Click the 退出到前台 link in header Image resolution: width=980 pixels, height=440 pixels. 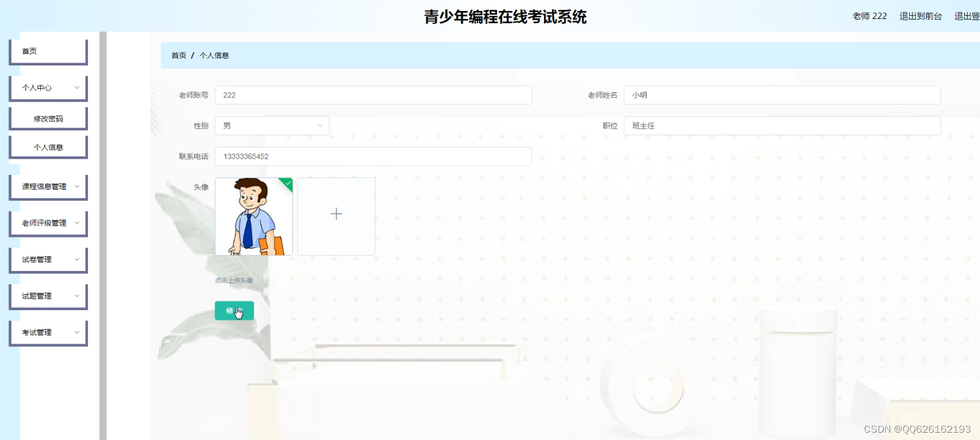pyautogui.click(x=921, y=16)
